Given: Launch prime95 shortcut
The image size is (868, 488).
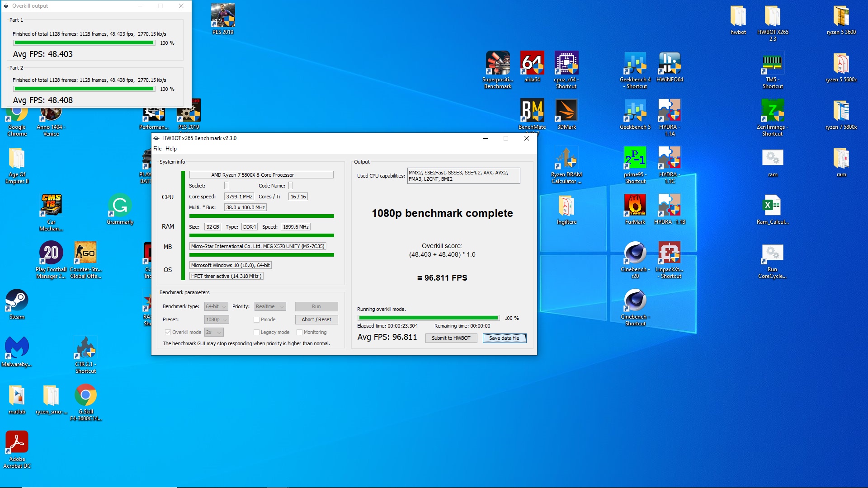Looking at the screenshot, I should click(635, 165).
